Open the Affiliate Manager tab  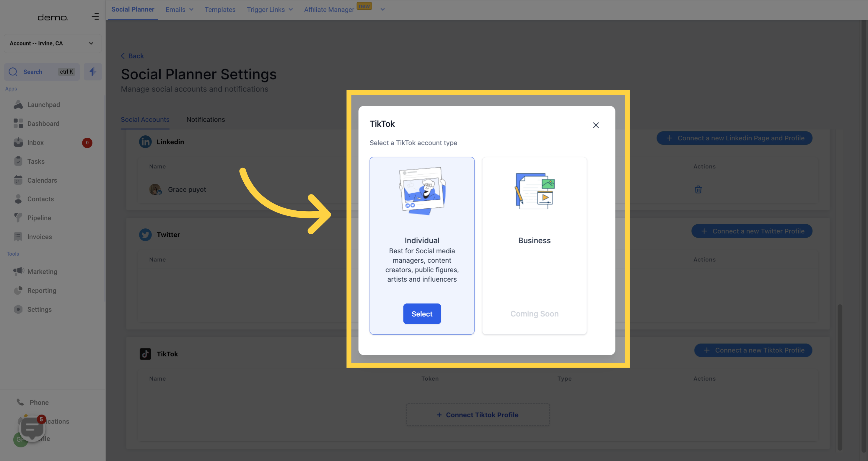[329, 9]
